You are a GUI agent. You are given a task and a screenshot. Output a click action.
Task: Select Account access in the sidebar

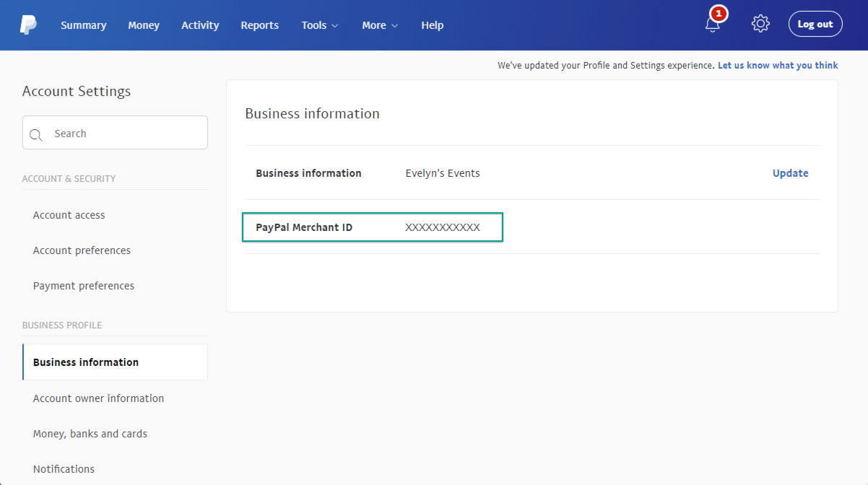[69, 214]
